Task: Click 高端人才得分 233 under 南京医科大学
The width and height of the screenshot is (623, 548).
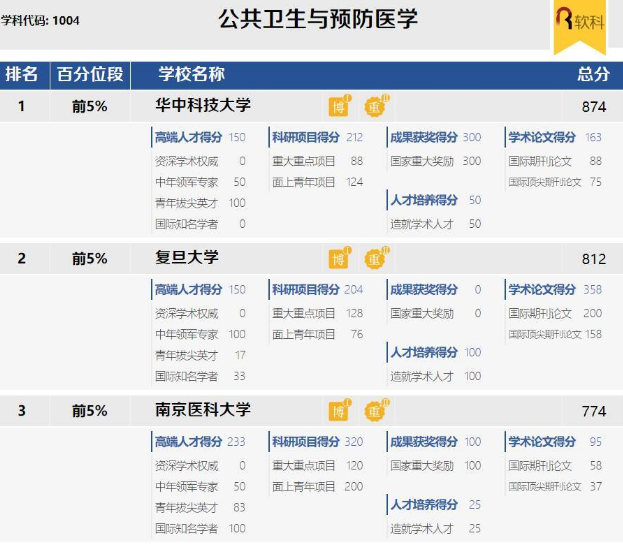Action: (200, 442)
